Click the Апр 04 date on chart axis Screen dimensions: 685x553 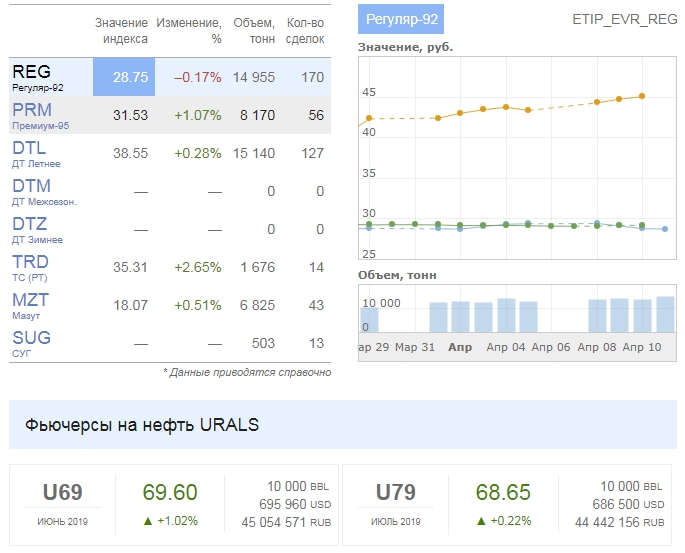(504, 348)
